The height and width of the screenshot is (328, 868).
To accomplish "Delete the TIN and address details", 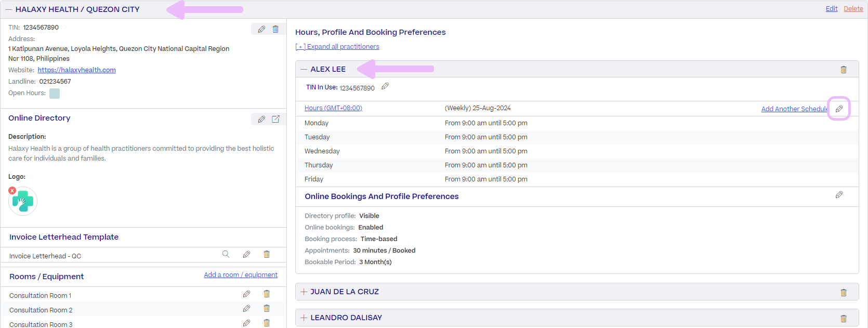I will click(275, 29).
